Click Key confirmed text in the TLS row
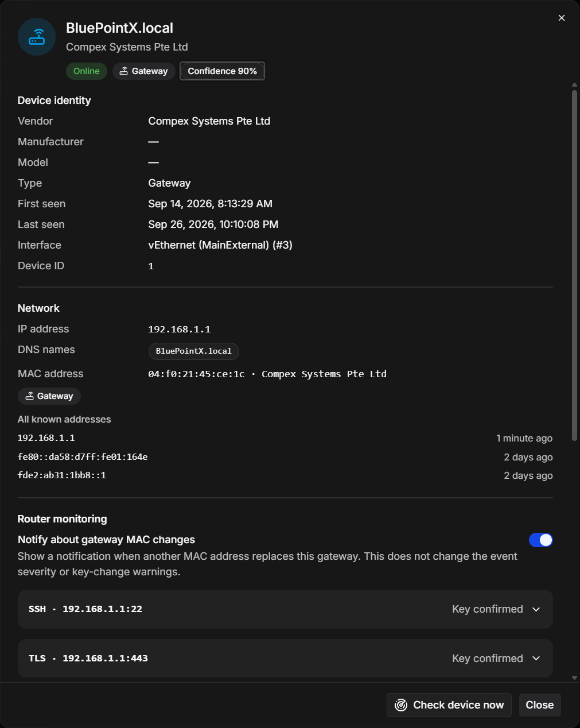580x728 pixels. 488,659
